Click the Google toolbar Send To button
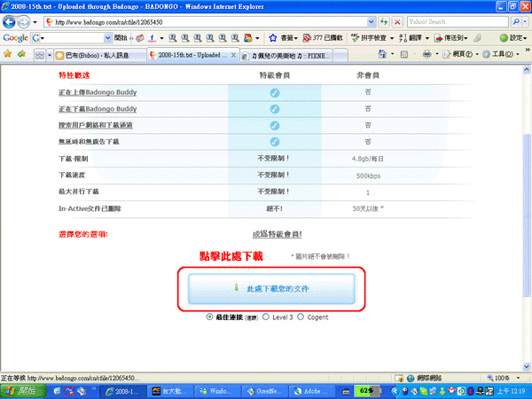 [451, 37]
